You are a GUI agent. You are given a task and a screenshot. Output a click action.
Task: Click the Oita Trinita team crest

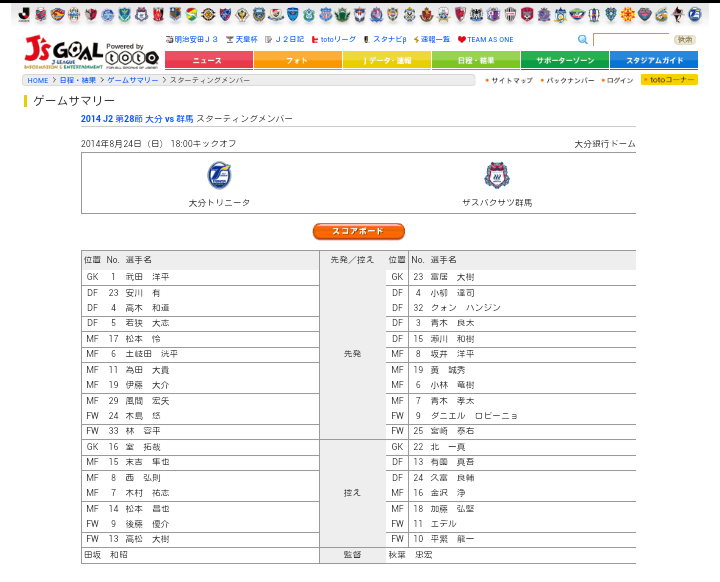coord(219,175)
